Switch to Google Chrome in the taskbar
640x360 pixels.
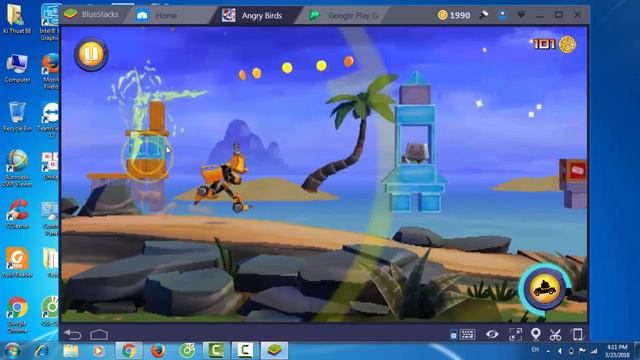[129, 351]
